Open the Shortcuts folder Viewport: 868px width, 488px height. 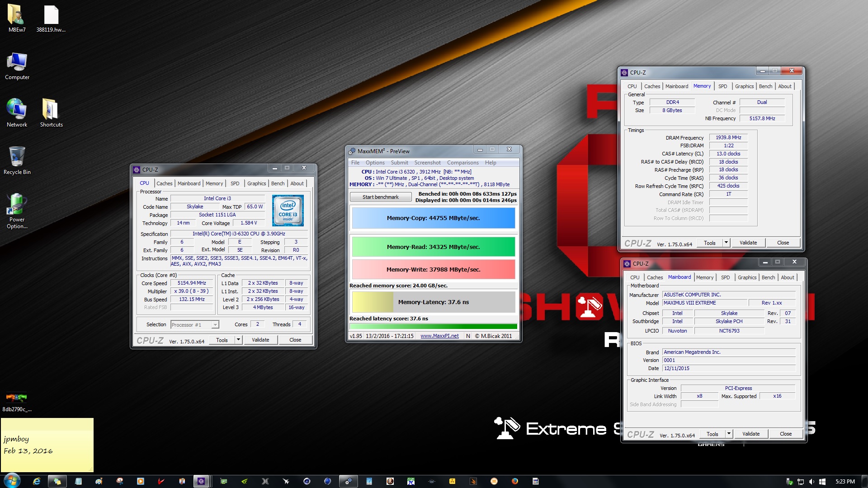51,113
